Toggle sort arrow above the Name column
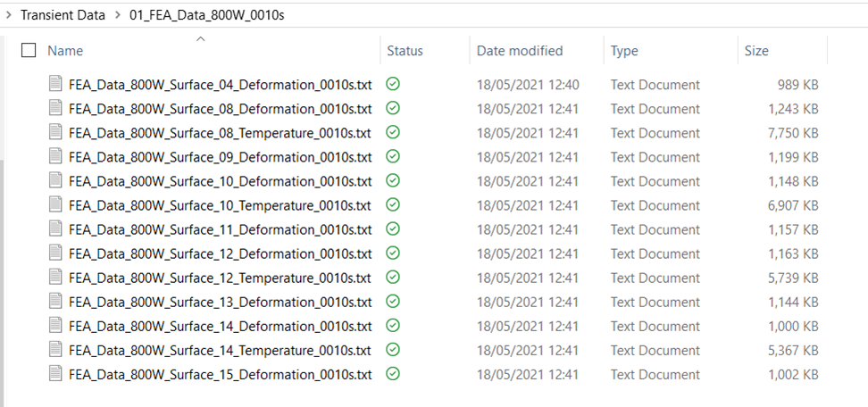The width and height of the screenshot is (868, 407). pos(200,38)
